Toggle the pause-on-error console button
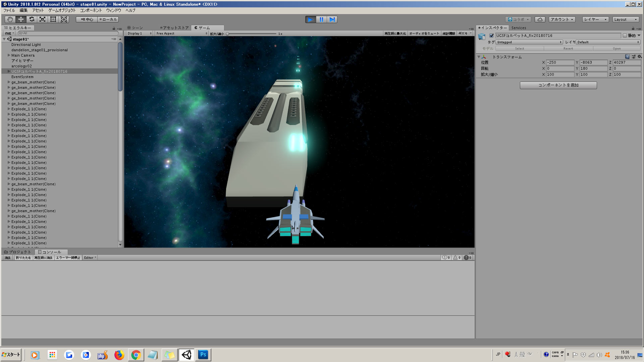 click(68, 258)
